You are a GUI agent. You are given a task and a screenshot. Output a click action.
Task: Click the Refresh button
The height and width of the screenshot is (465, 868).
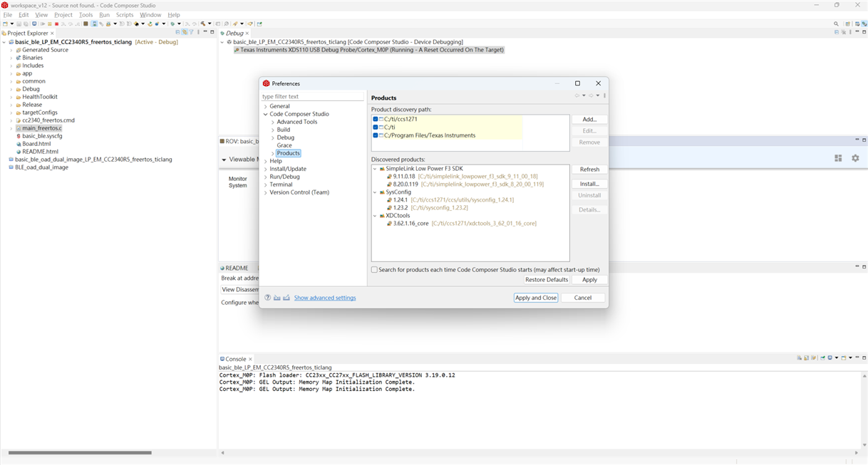tap(589, 169)
